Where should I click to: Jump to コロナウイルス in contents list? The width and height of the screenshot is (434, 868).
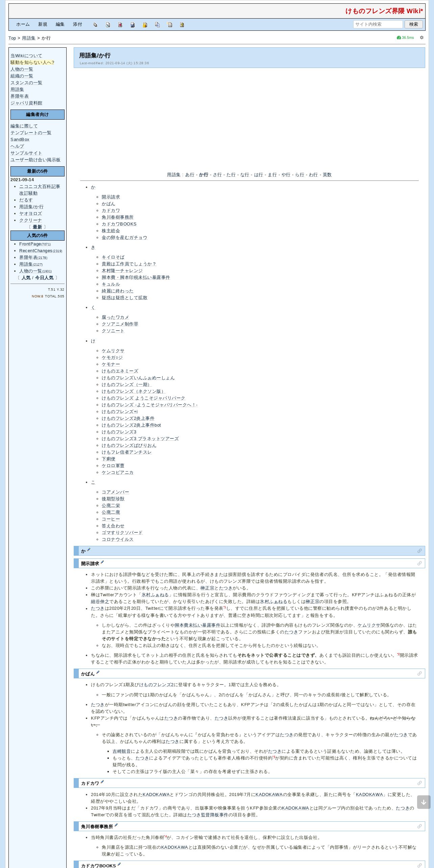118,539
